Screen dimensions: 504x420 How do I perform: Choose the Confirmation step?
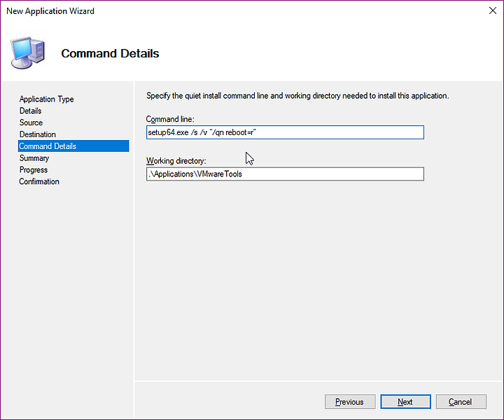tap(39, 181)
